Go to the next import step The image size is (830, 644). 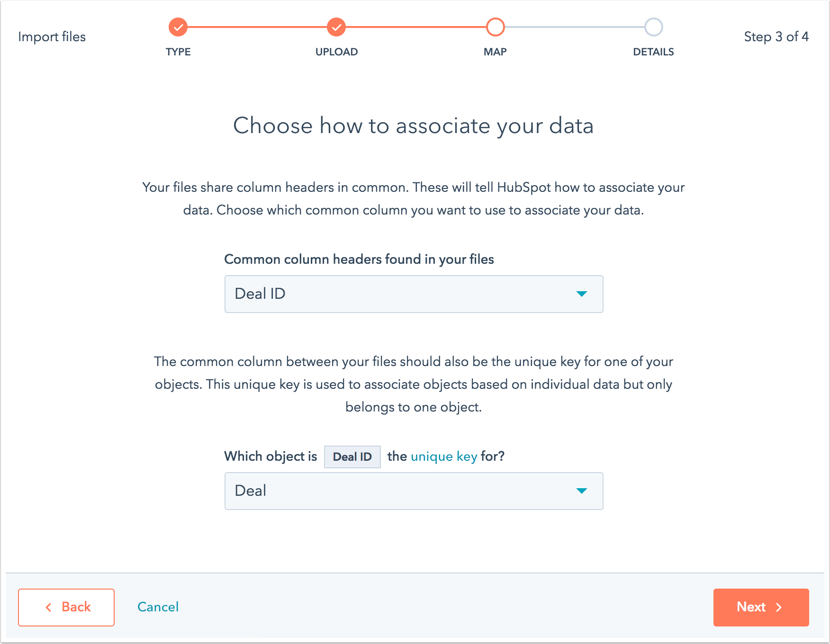point(761,608)
